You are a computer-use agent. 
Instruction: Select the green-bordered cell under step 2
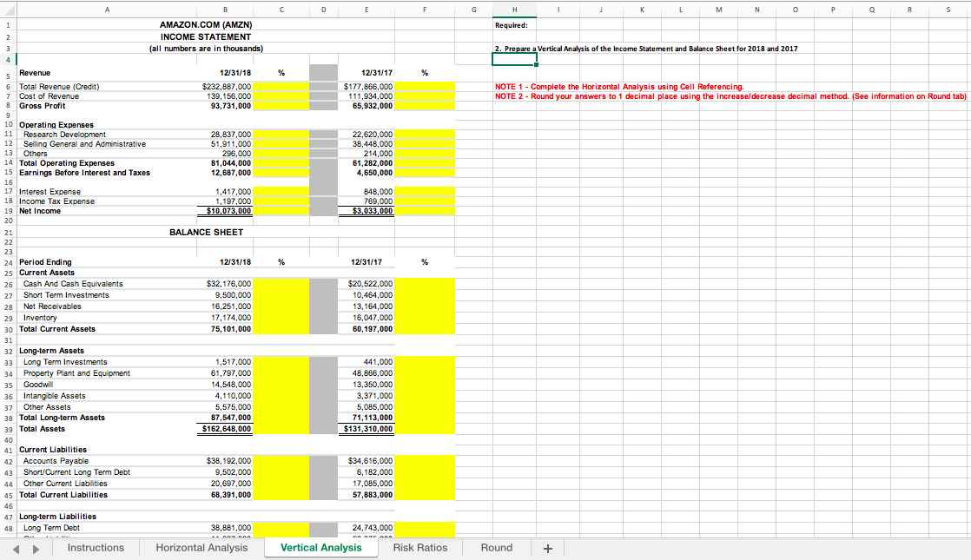[x=514, y=58]
